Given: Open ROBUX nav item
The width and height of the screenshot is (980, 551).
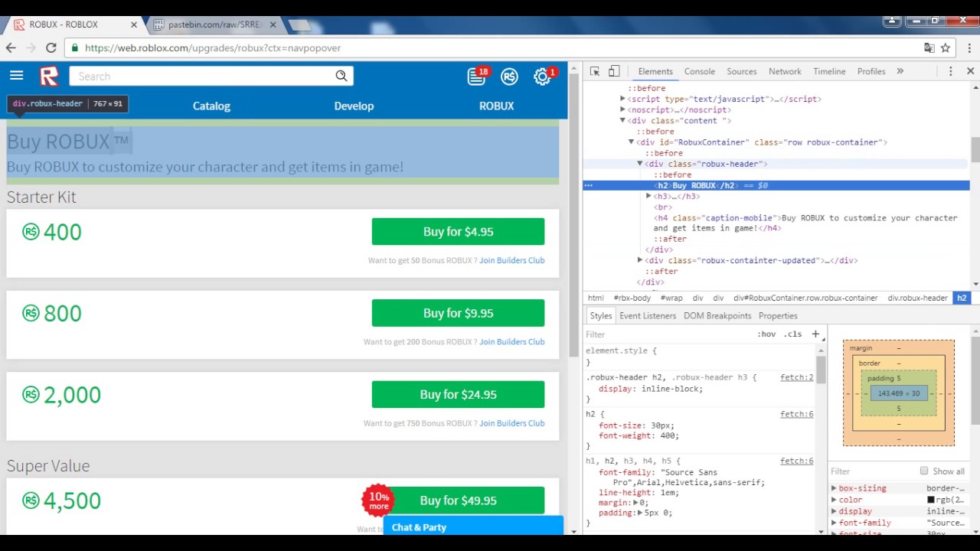Looking at the screenshot, I should [496, 106].
